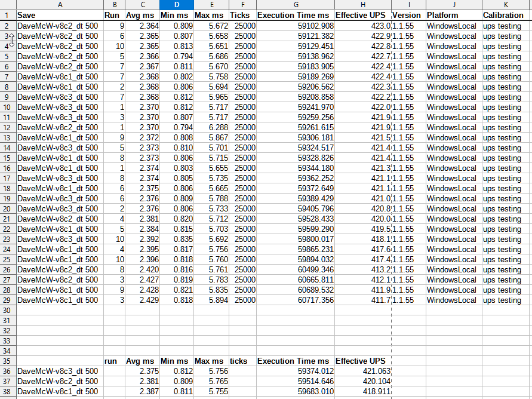Select the column D header
The image size is (532, 399).
177,5
